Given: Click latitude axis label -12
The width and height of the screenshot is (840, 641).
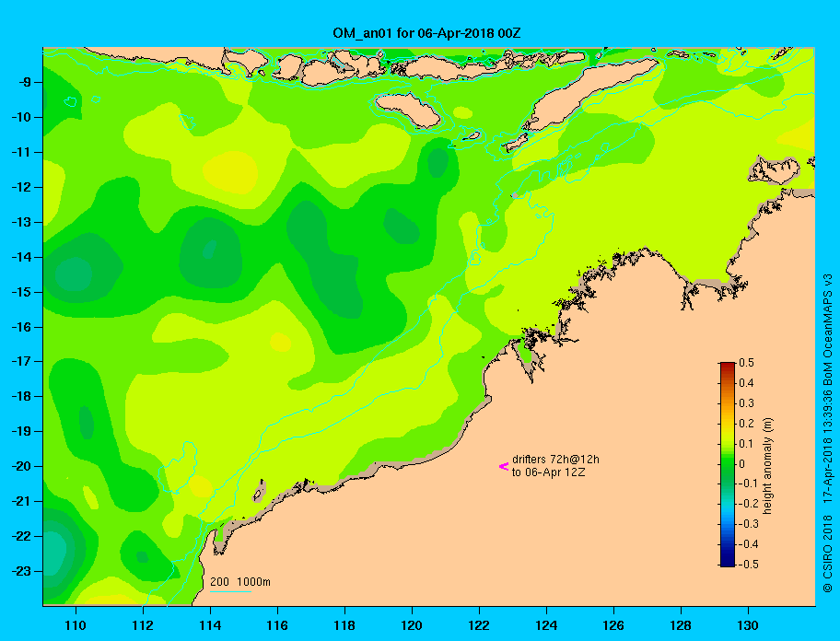Looking at the screenshot, I should click(x=21, y=187).
